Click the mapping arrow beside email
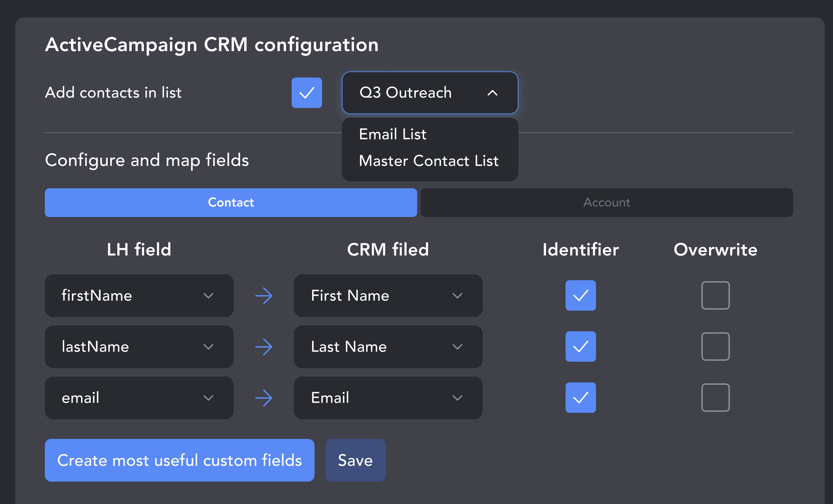This screenshot has height=504, width=833. pyautogui.click(x=264, y=398)
